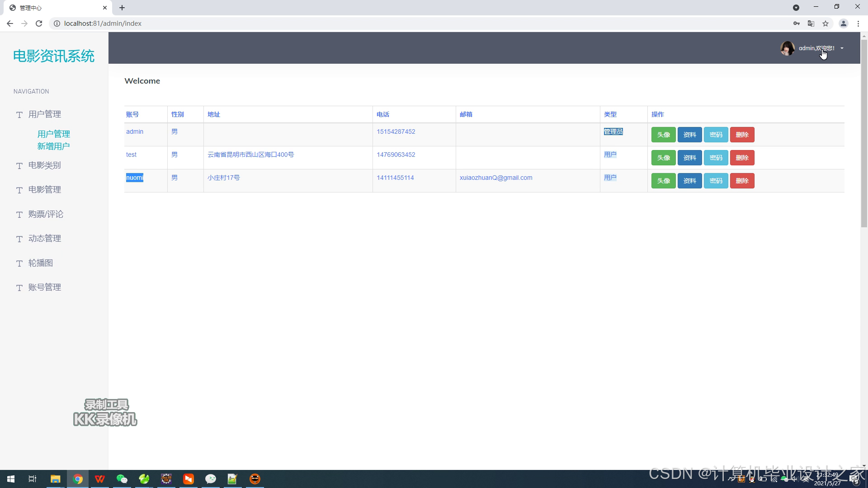Open the Google Translate icon in address bar

click(811, 23)
